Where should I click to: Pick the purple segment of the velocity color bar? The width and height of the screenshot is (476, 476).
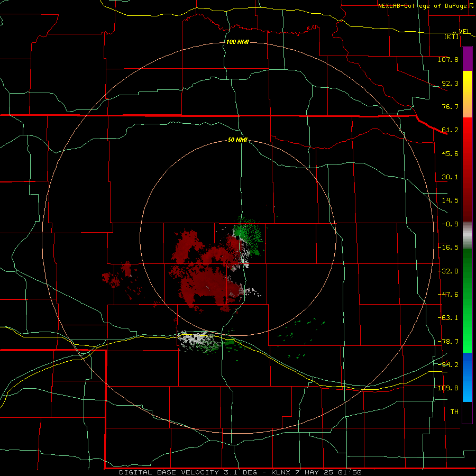point(467,59)
